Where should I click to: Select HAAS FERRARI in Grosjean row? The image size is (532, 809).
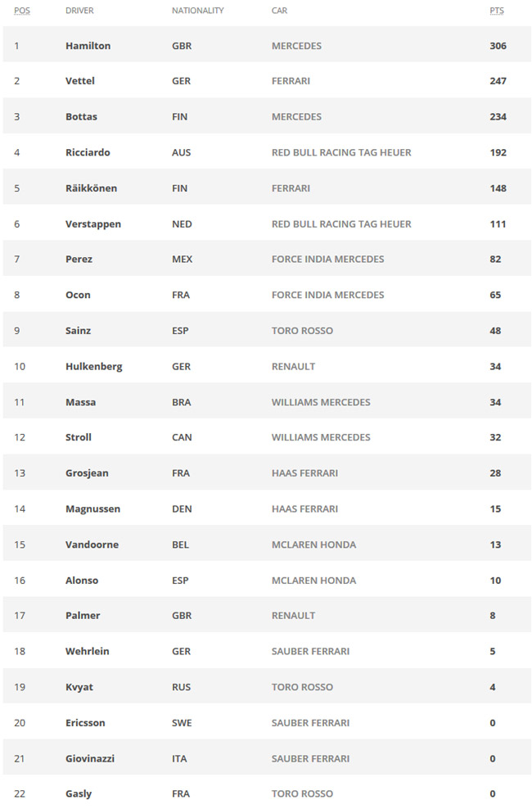point(304,473)
